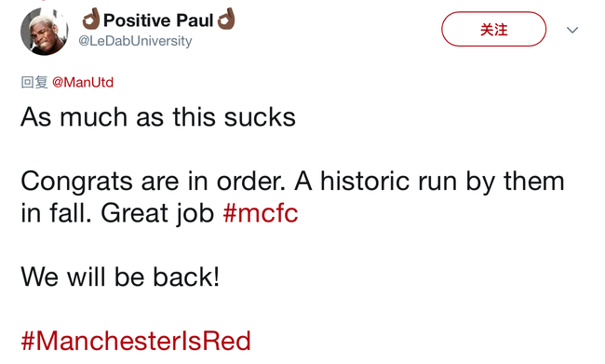
Task: Open the @ManUtd mention link
Action: click(83, 82)
